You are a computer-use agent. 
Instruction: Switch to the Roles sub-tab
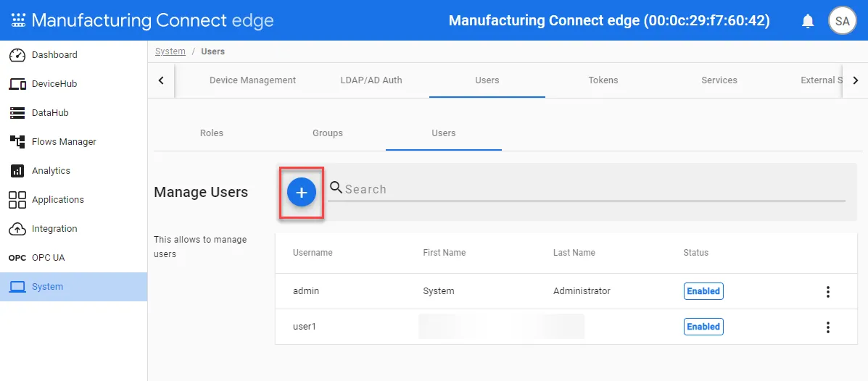[212, 133]
